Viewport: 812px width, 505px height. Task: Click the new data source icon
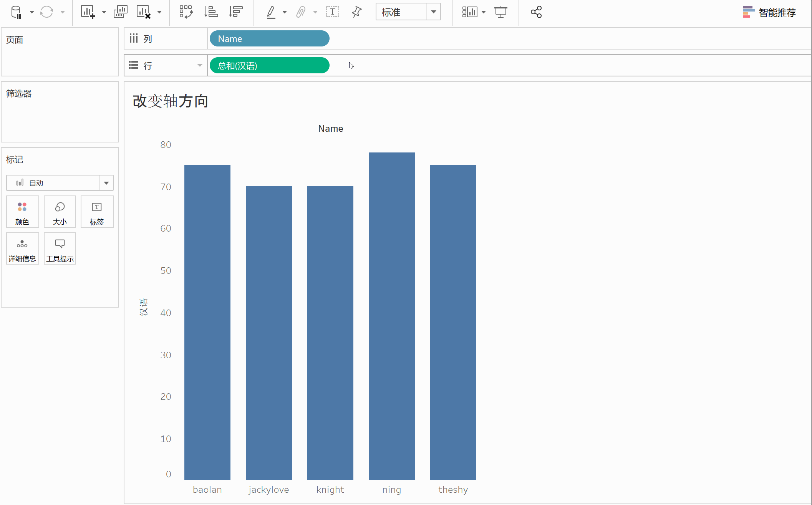coord(16,12)
